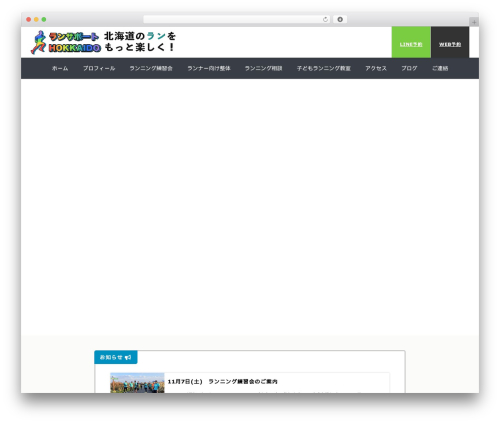Close the browser window with red button

tap(29, 19)
